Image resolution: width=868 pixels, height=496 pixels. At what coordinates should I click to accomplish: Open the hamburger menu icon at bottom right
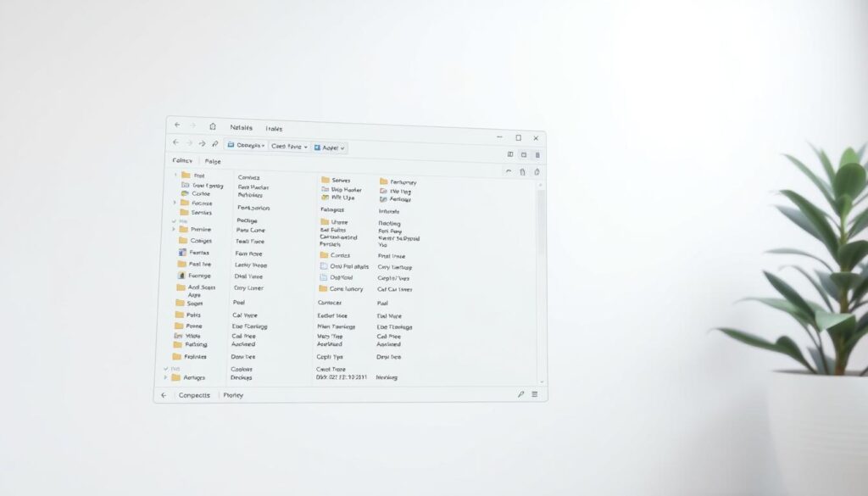[533, 395]
